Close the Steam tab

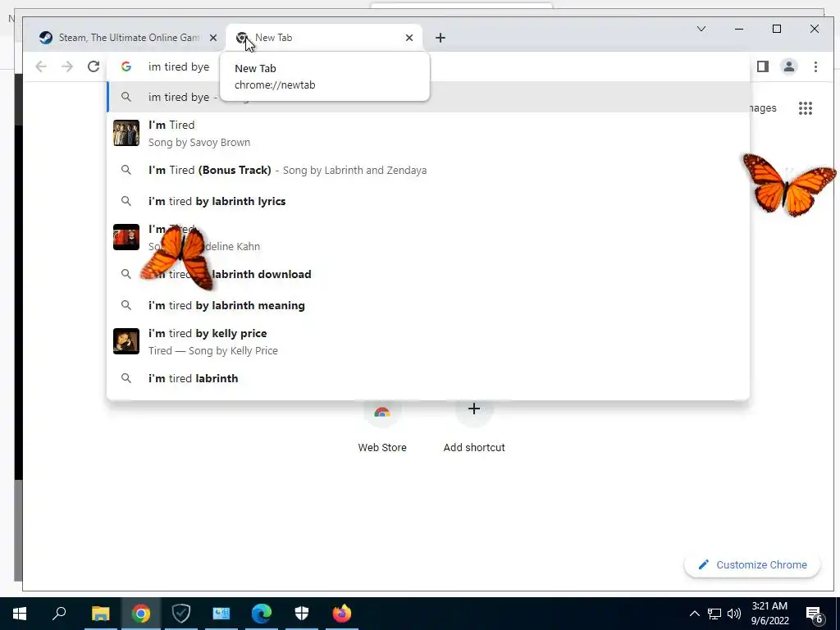[x=213, y=38]
